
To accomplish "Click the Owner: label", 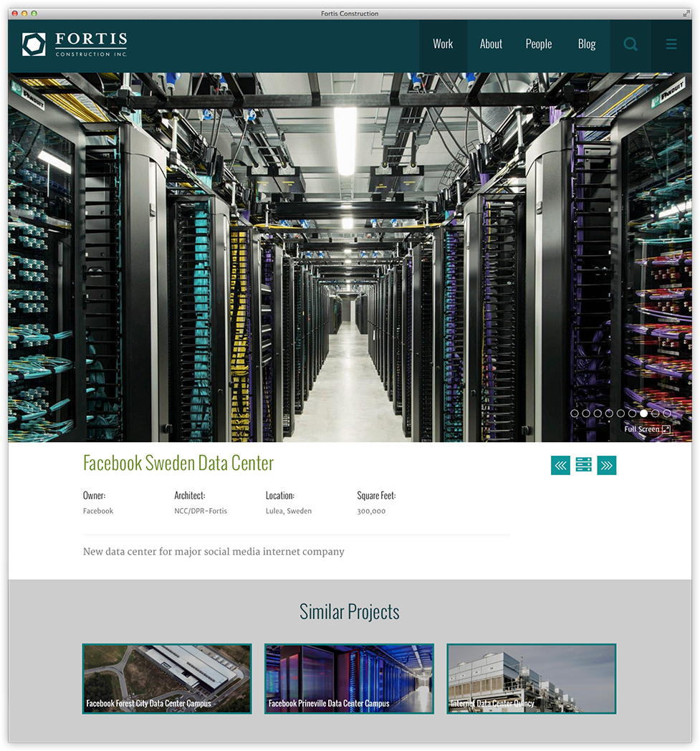I will [95, 496].
